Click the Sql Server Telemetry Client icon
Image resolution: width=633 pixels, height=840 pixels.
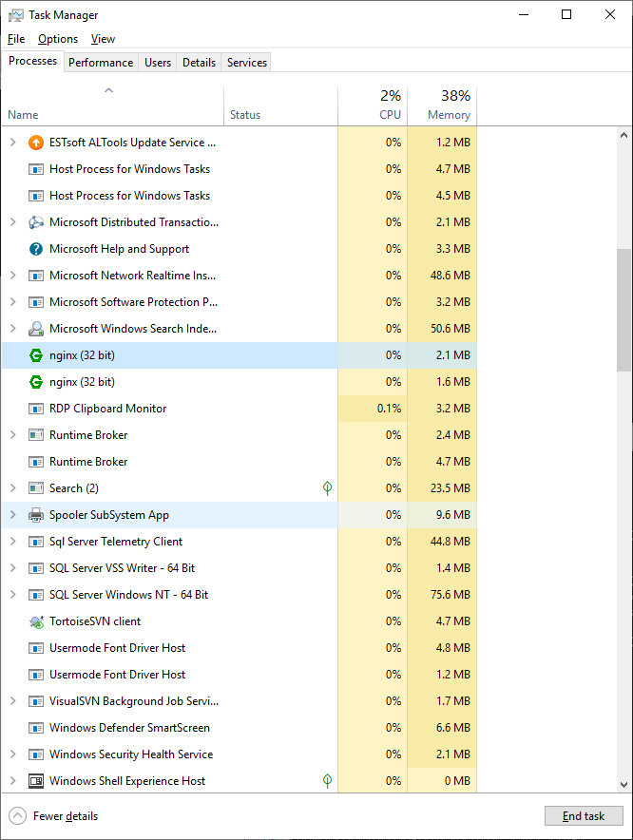36,542
